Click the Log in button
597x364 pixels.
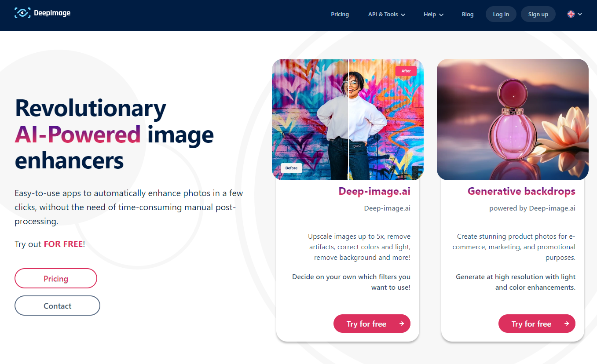coord(501,14)
